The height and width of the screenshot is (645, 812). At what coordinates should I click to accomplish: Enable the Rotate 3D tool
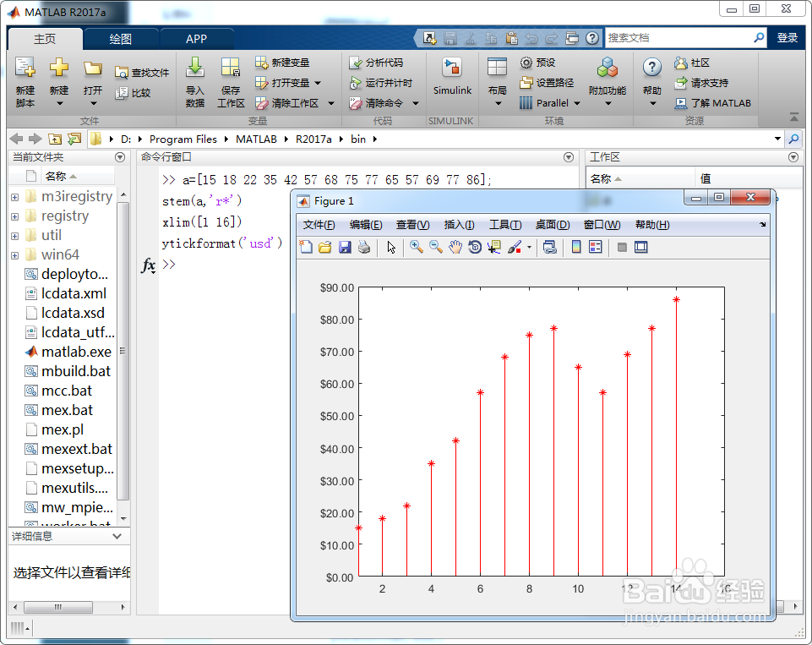tap(475, 247)
